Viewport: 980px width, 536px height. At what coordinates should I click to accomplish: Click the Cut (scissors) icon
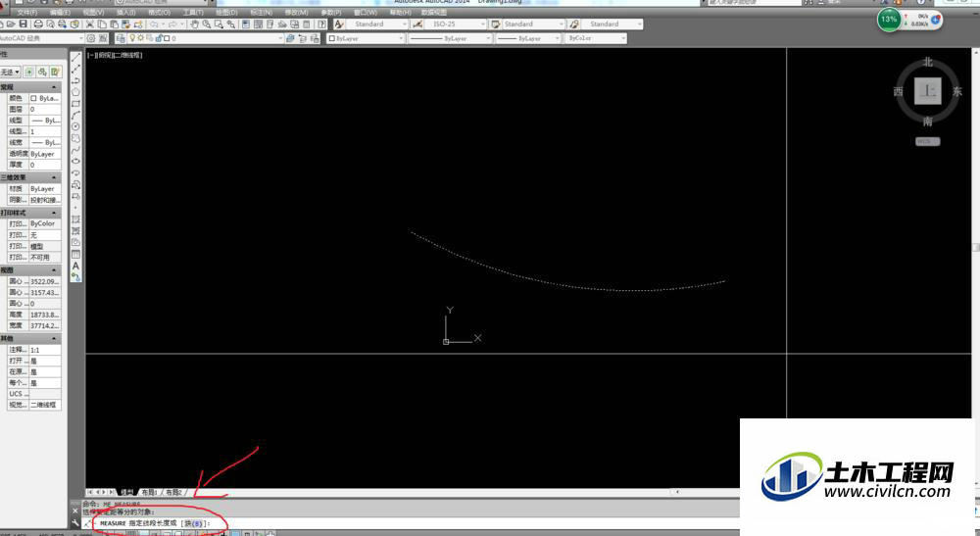pyautogui.click(x=90, y=24)
